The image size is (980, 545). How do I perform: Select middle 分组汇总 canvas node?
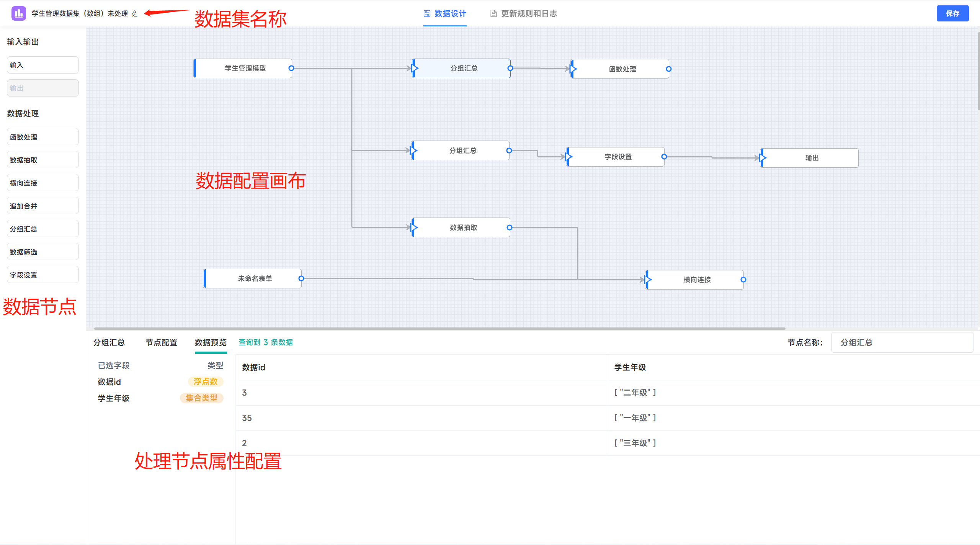click(x=461, y=151)
